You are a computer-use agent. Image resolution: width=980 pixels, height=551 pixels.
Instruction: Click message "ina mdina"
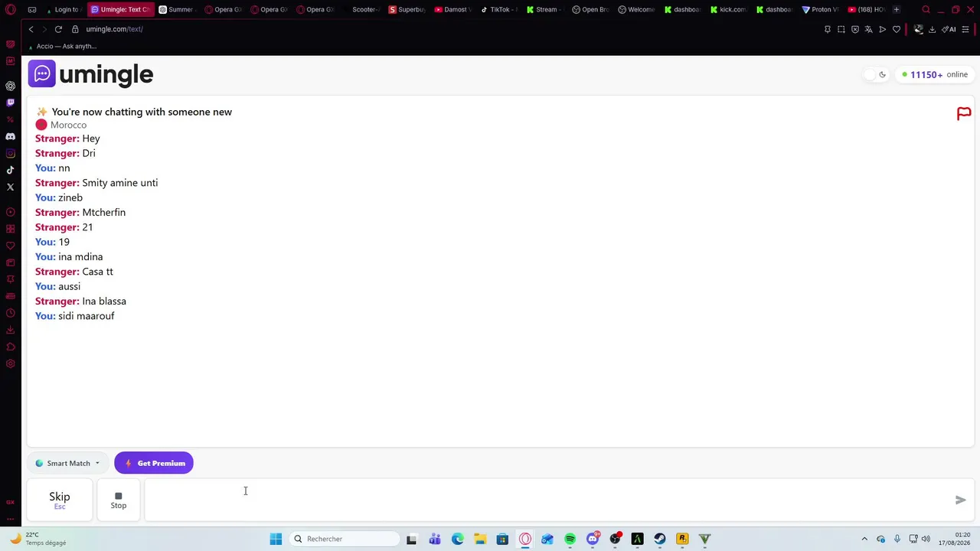click(80, 257)
